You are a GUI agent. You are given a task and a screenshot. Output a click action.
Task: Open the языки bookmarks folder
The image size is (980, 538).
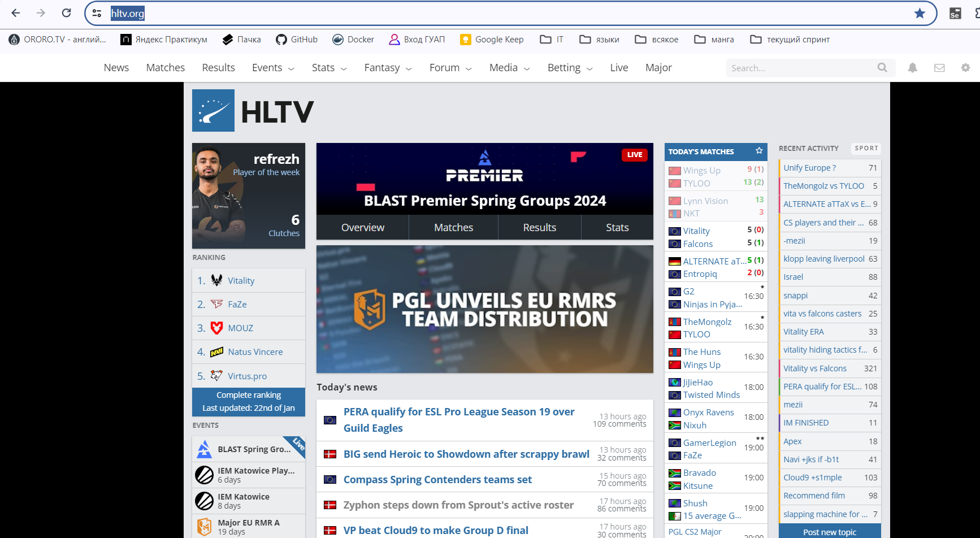tap(600, 40)
